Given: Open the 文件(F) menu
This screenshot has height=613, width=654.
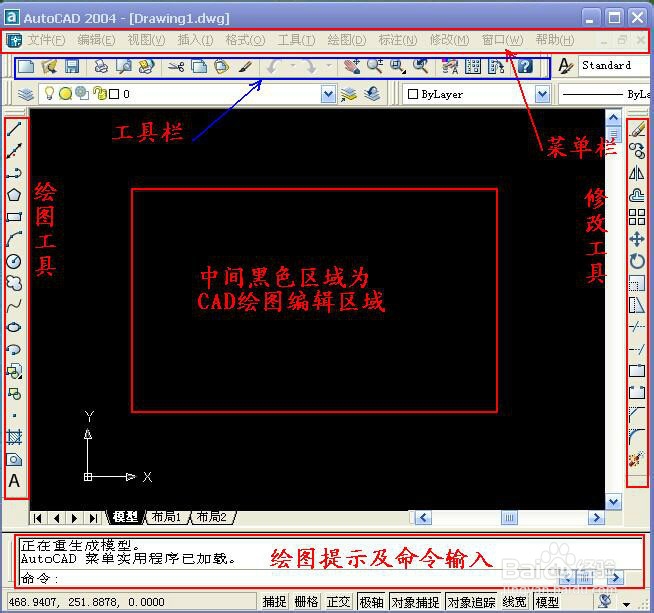Looking at the screenshot, I should (x=46, y=40).
